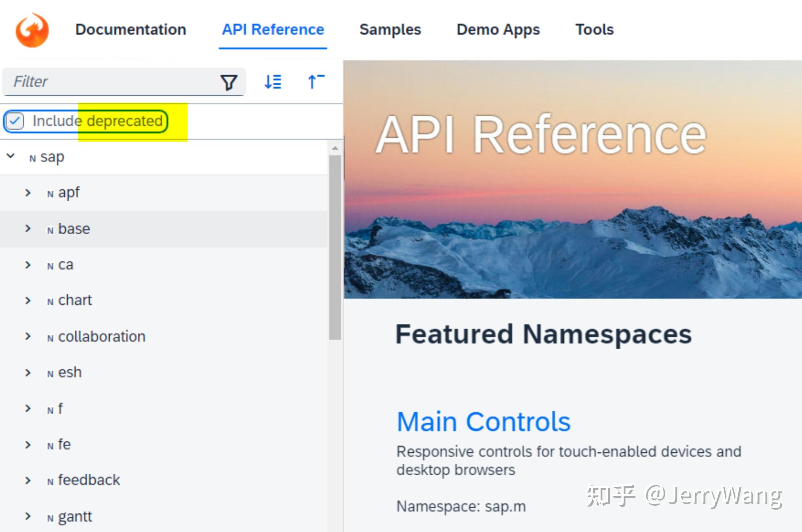Click the tree vertical scrollbar thumb

click(x=335, y=248)
